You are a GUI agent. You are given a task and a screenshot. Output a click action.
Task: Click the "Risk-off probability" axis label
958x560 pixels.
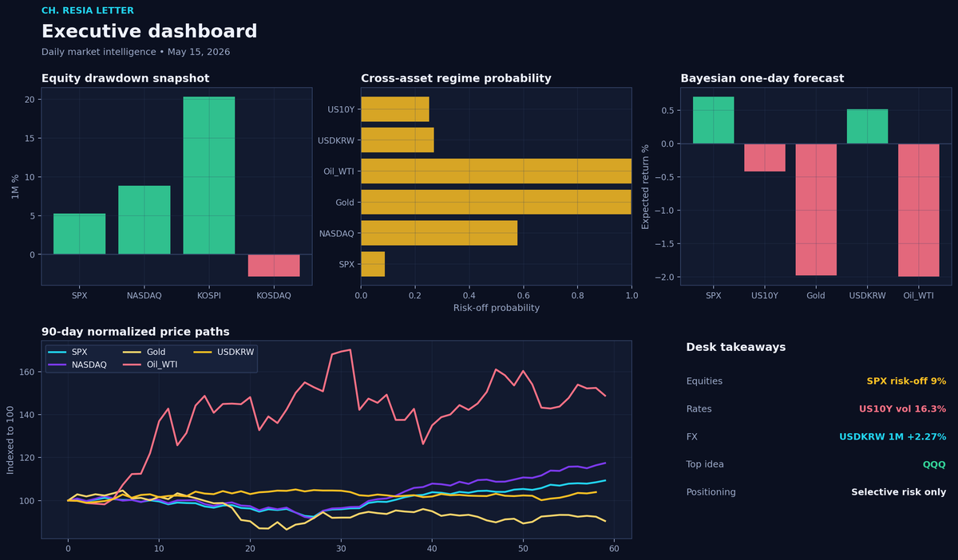tap(496, 308)
